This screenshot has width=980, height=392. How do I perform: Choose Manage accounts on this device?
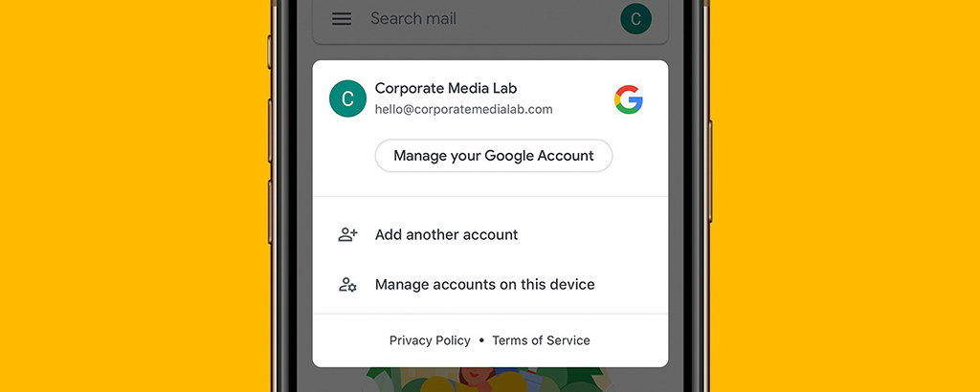pyautogui.click(x=484, y=285)
